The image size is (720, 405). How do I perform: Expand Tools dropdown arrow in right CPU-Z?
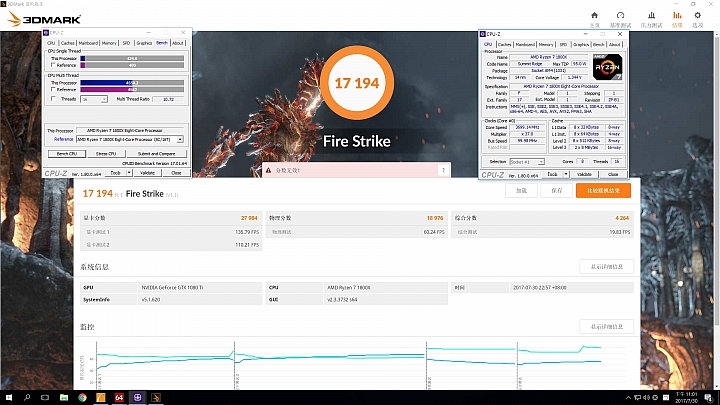pyautogui.click(x=566, y=174)
